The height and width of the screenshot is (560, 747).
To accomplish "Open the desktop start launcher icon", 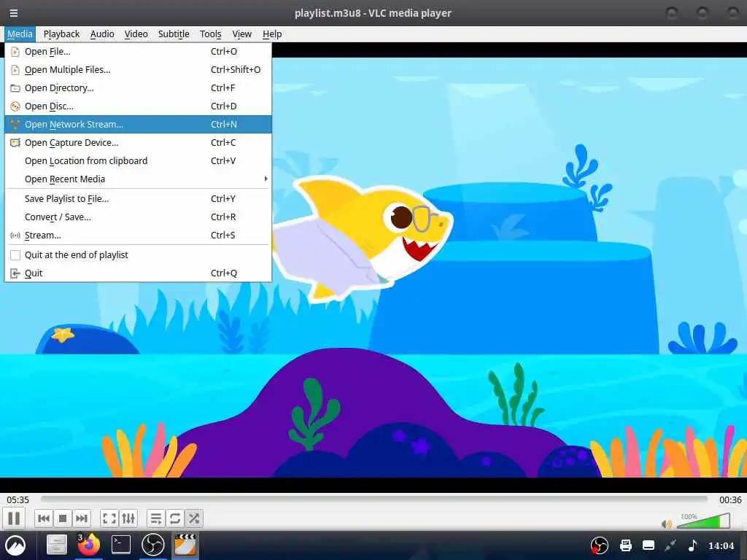I will tap(15, 545).
